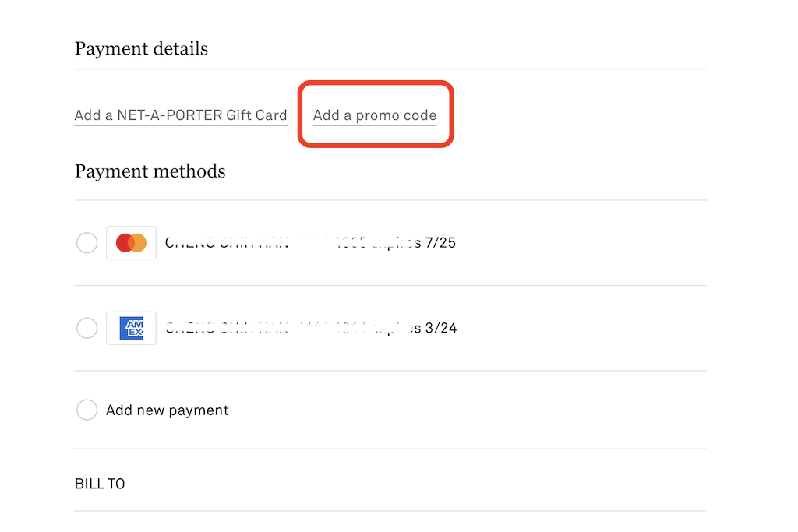Click the word expires on Mastercard row

click(x=397, y=243)
